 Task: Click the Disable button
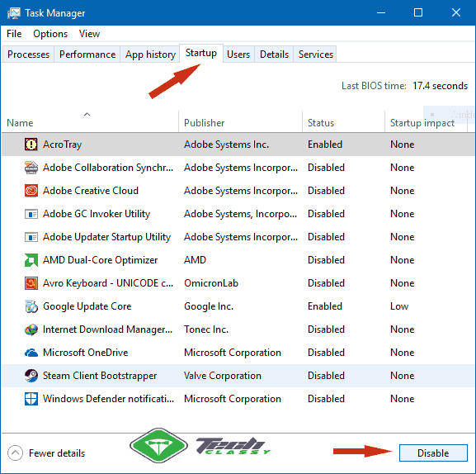433,453
